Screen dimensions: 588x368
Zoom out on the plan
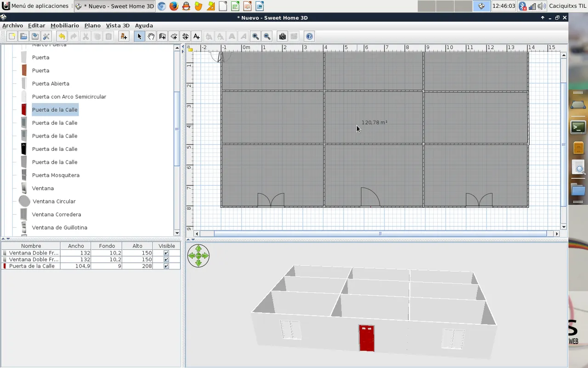click(x=267, y=36)
